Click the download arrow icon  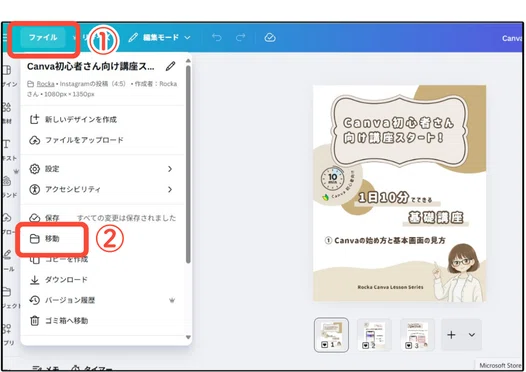pyautogui.click(x=35, y=280)
